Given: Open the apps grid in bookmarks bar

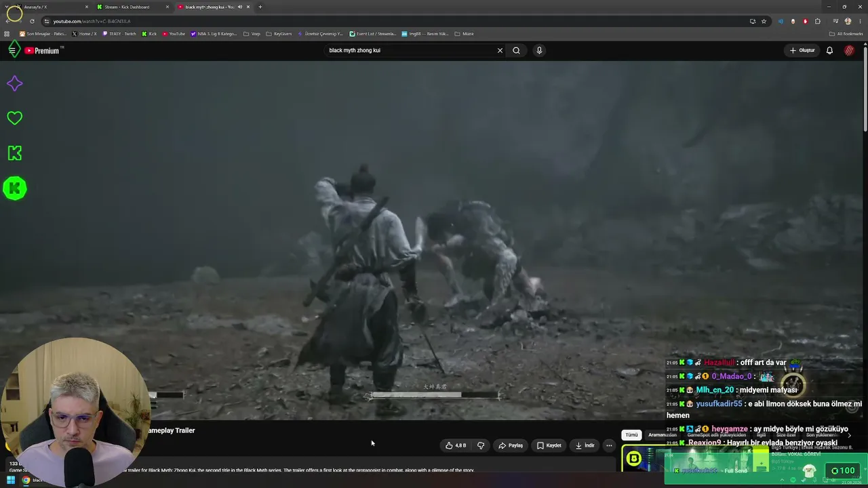Looking at the screenshot, I should [7, 34].
